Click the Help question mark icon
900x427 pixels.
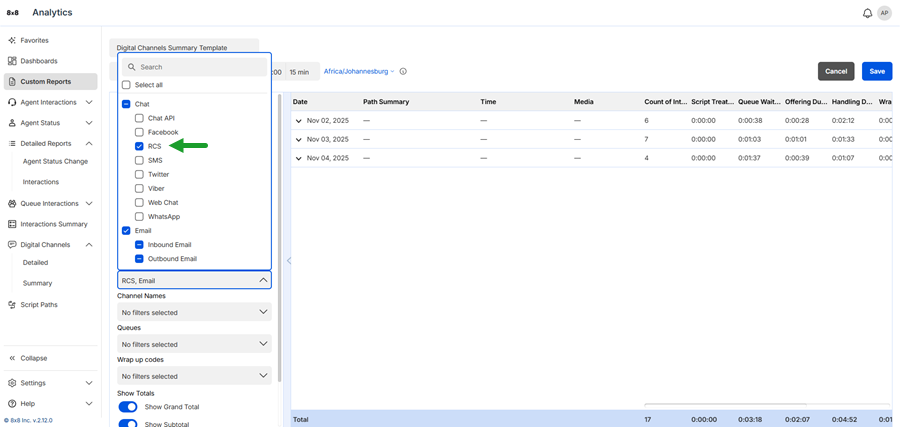[x=12, y=403]
